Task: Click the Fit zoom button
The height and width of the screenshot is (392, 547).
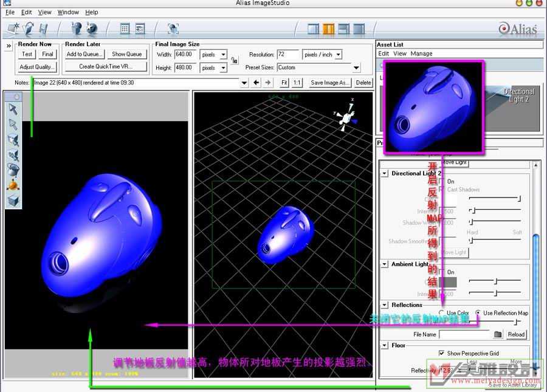Action: (x=284, y=83)
